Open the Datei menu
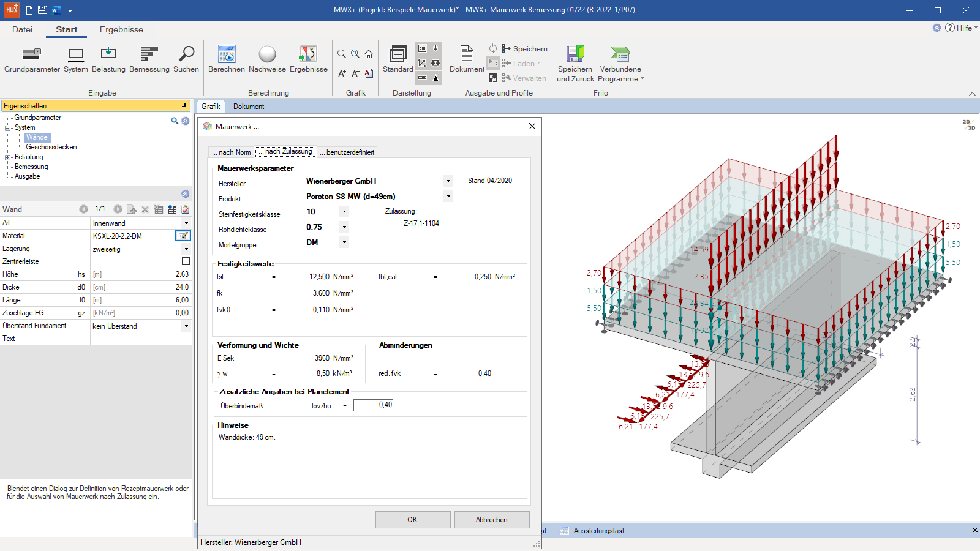 22,29
